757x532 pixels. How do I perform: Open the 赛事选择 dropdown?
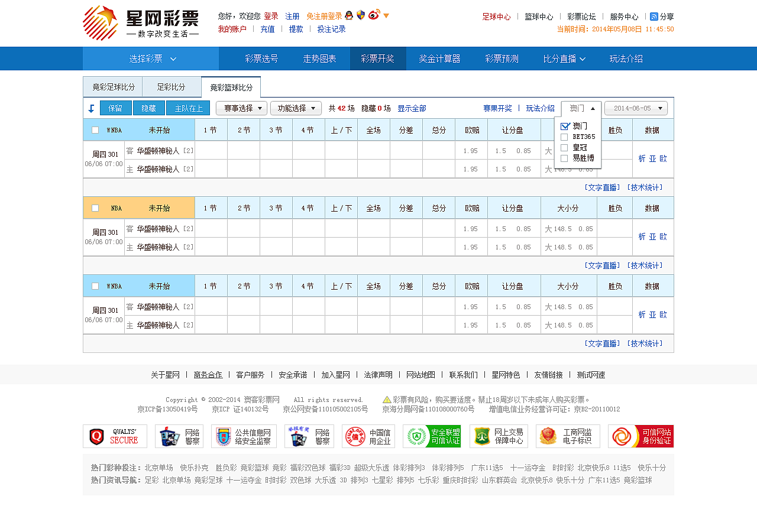coord(241,108)
